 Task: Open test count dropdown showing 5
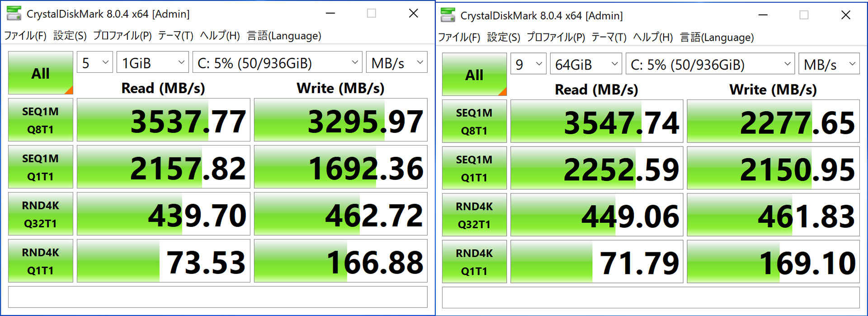tap(95, 62)
